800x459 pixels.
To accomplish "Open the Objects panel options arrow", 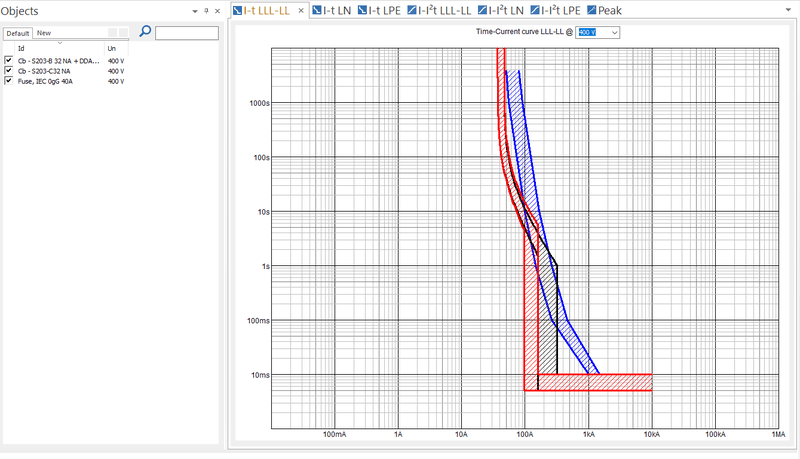I will (x=195, y=11).
